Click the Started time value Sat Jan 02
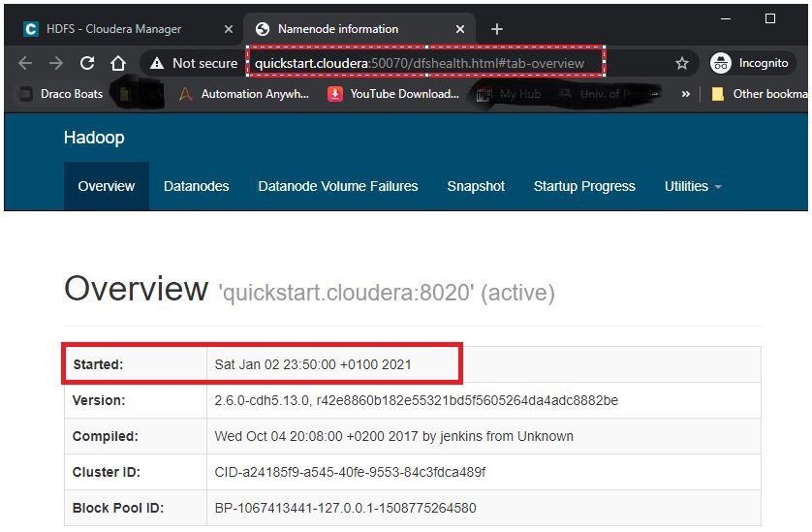The width and height of the screenshot is (812, 532). click(313, 364)
